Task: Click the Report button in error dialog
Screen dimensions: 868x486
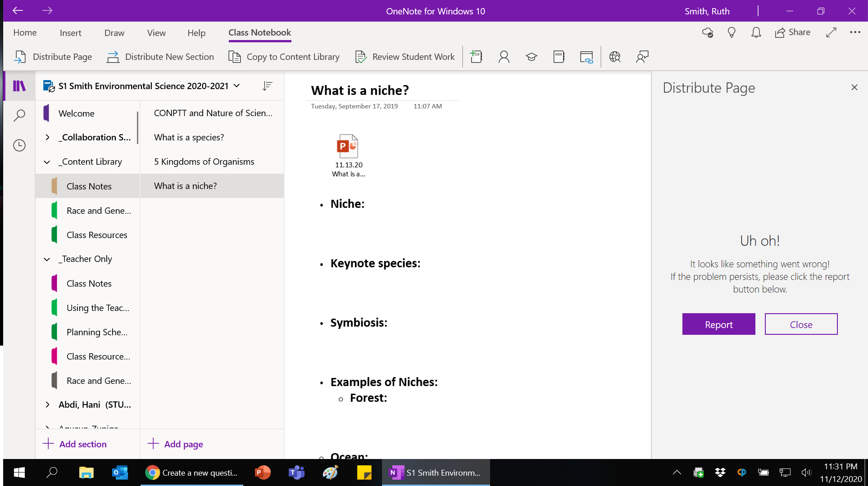Action: [x=718, y=324]
